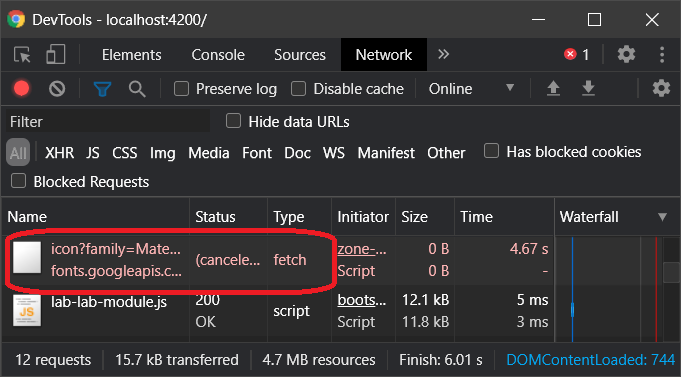Enable the Disable cache checkbox
Viewport: 681px width, 377px height.
[x=298, y=89]
